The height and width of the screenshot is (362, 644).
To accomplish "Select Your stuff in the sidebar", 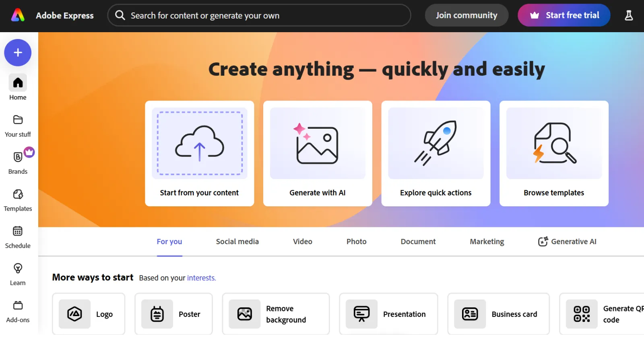I will click(17, 125).
